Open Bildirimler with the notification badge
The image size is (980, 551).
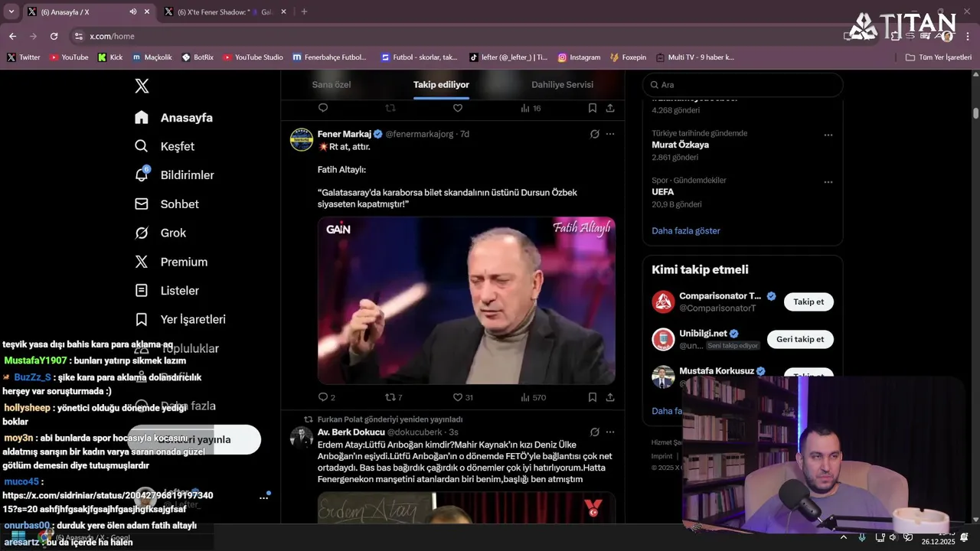click(174, 175)
